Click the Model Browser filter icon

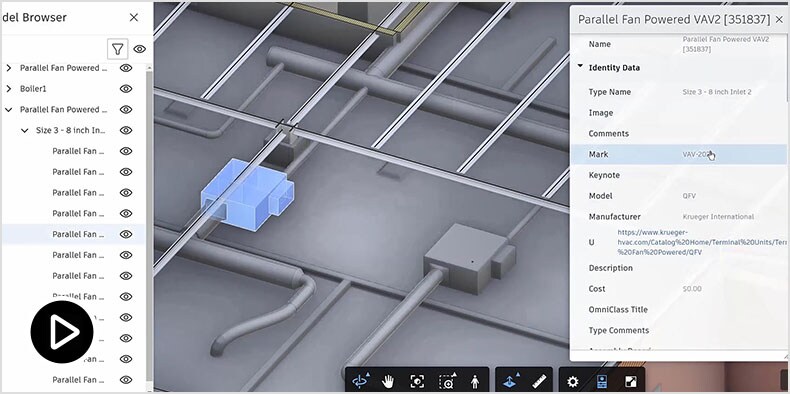[117, 49]
